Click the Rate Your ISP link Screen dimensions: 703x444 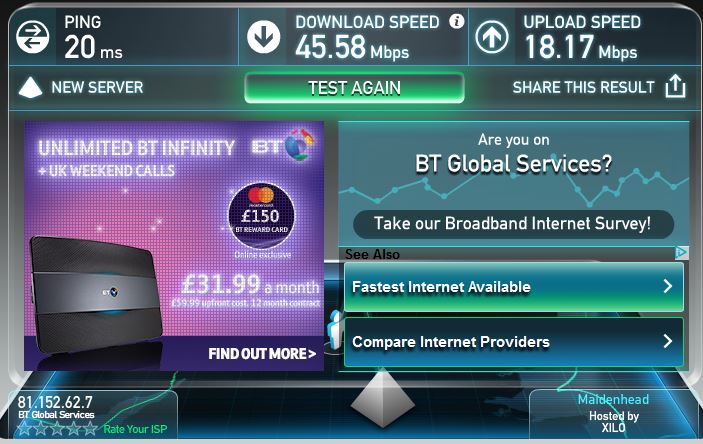pyautogui.click(x=135, y=429)
